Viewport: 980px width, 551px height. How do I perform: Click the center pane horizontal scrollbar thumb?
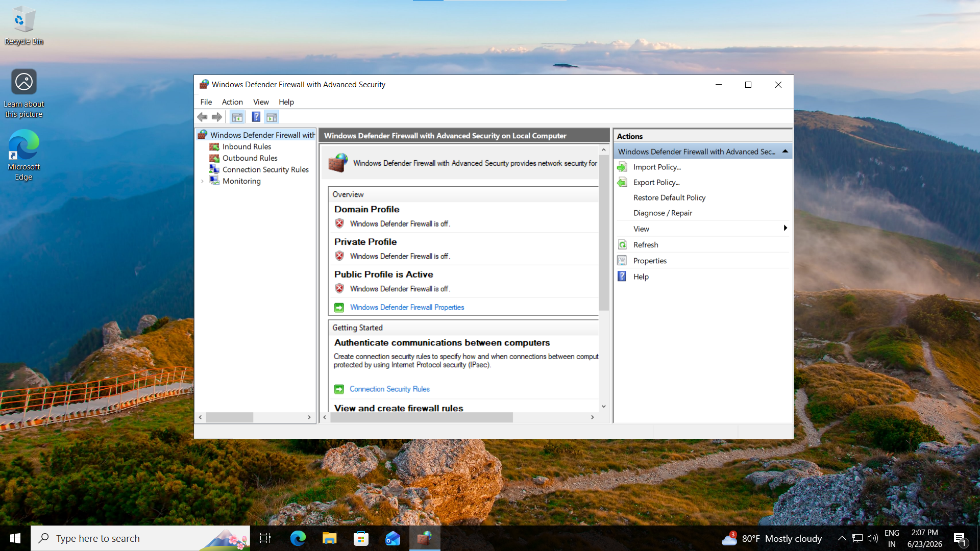coord(422,417)
